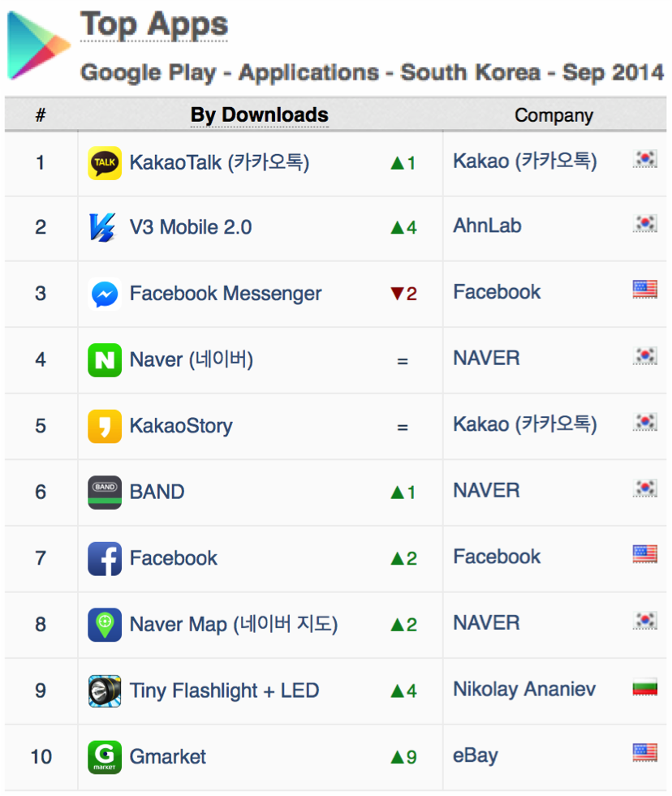Select the Company column header

[x=554, y=115]
